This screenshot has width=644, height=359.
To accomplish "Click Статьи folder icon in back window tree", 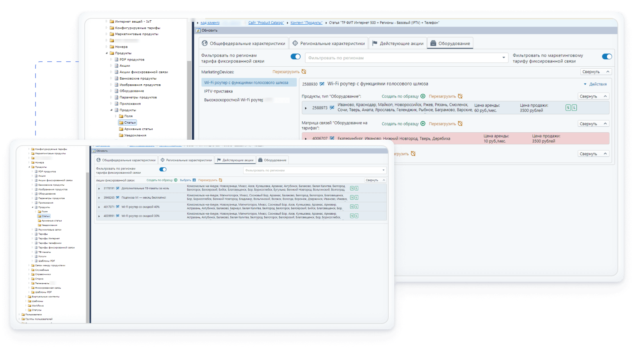I will tap(121, 123).
